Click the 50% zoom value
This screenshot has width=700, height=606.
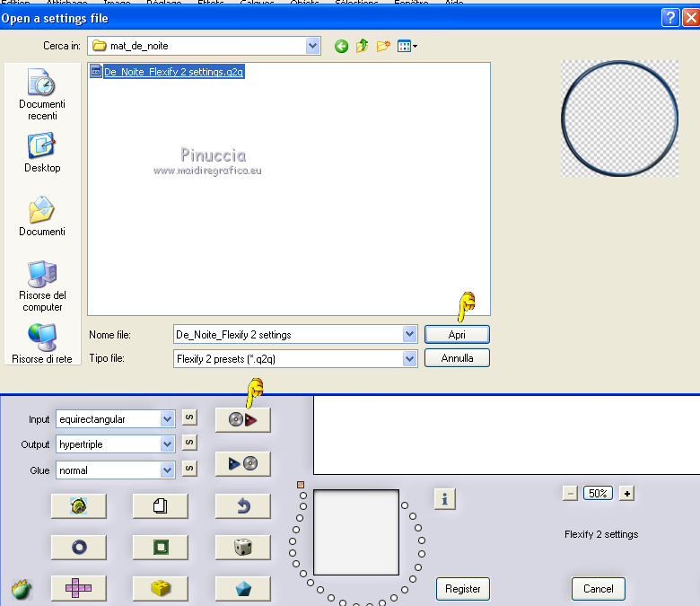pos(598,494)
